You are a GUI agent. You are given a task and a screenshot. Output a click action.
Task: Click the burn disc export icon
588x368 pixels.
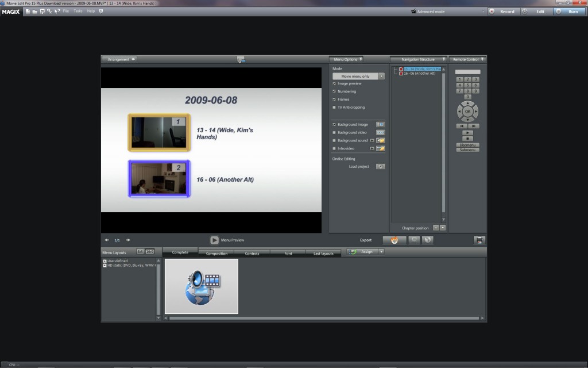pyautogui.click(x=394, y=240)
